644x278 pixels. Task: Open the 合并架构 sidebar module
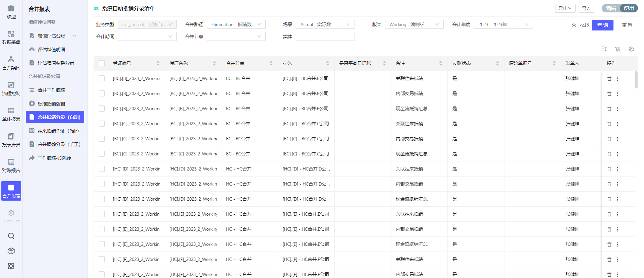11,63
